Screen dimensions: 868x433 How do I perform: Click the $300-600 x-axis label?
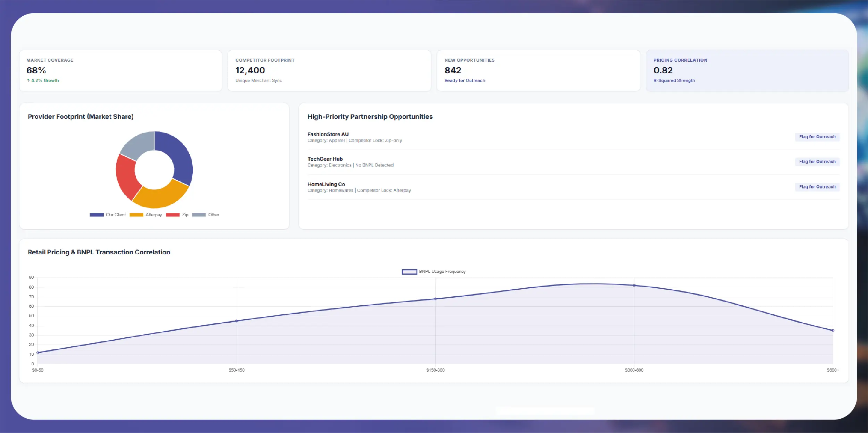point(634,370)
